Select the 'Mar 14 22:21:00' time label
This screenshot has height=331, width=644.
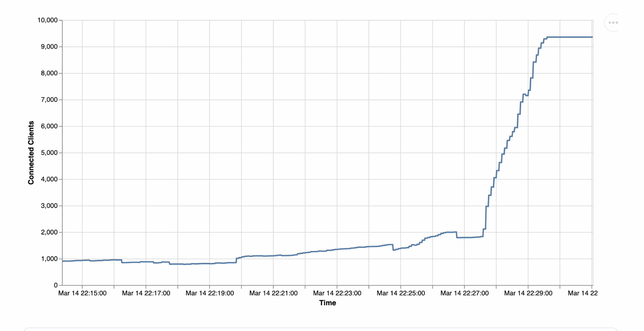coord(273,293)
